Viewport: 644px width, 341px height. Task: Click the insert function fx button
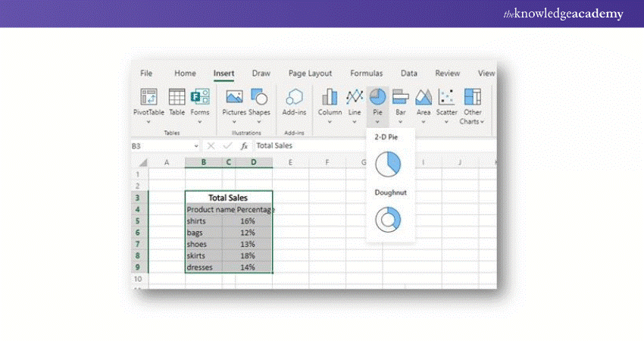[244, 145]
